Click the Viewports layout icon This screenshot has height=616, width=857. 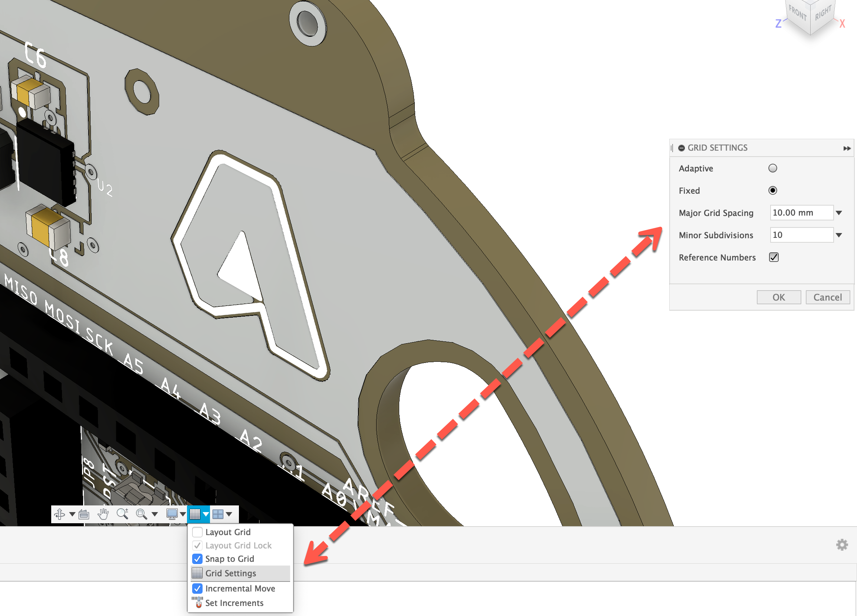pyautogui.click(x=218, y=514)
